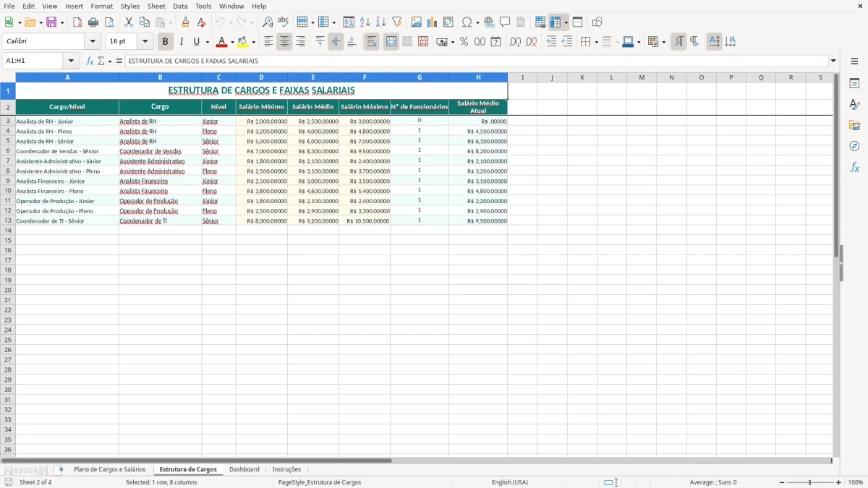Screen dimensions: 868x488
Task: Click the Format as Date icon
Action: 495,42
